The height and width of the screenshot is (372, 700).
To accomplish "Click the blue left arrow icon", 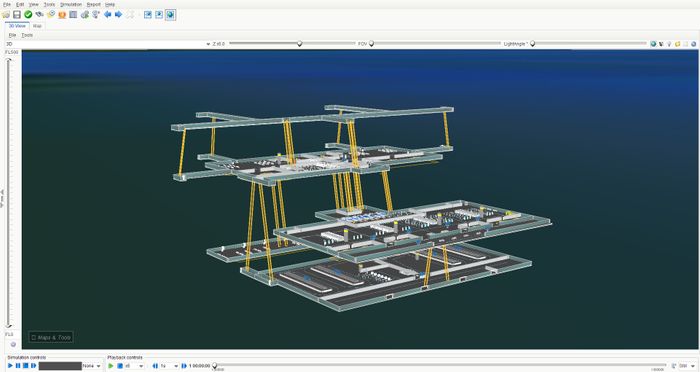I will [x=108, y=15].
